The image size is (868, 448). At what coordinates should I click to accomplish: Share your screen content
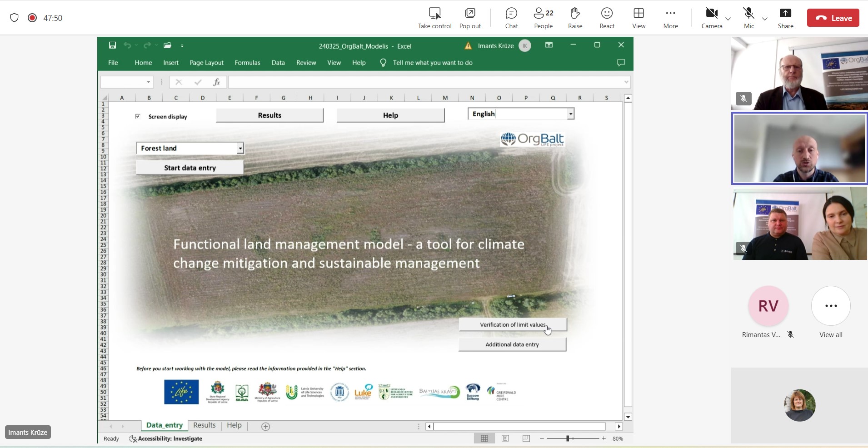click(x=785, y=18)
